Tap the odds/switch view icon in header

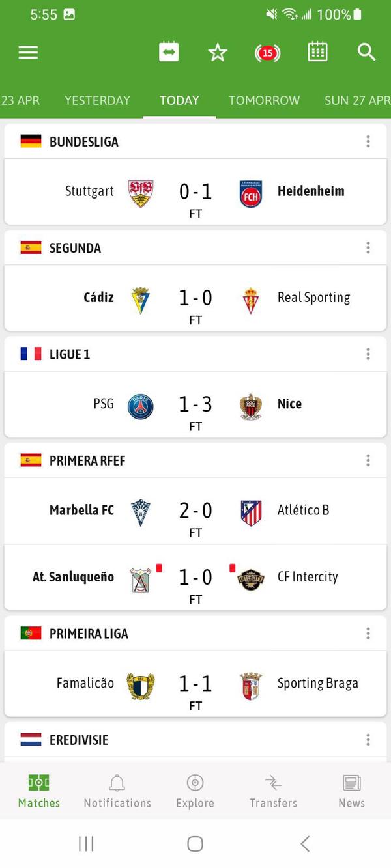click(x=169, y=52)
